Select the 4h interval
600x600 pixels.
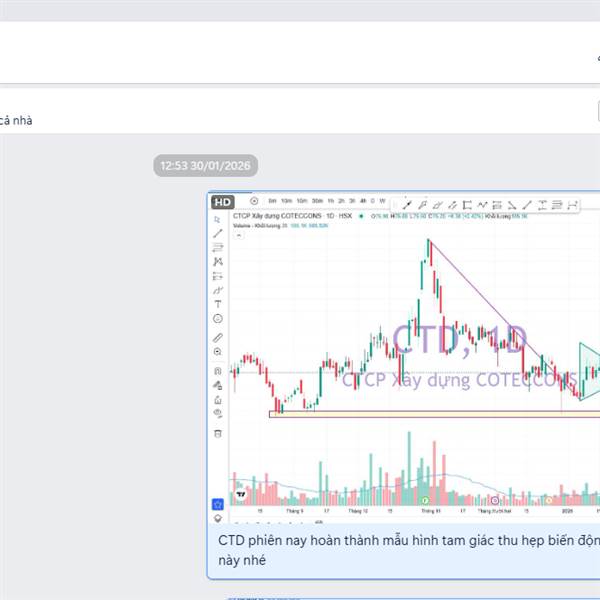[x=363, y=201]
